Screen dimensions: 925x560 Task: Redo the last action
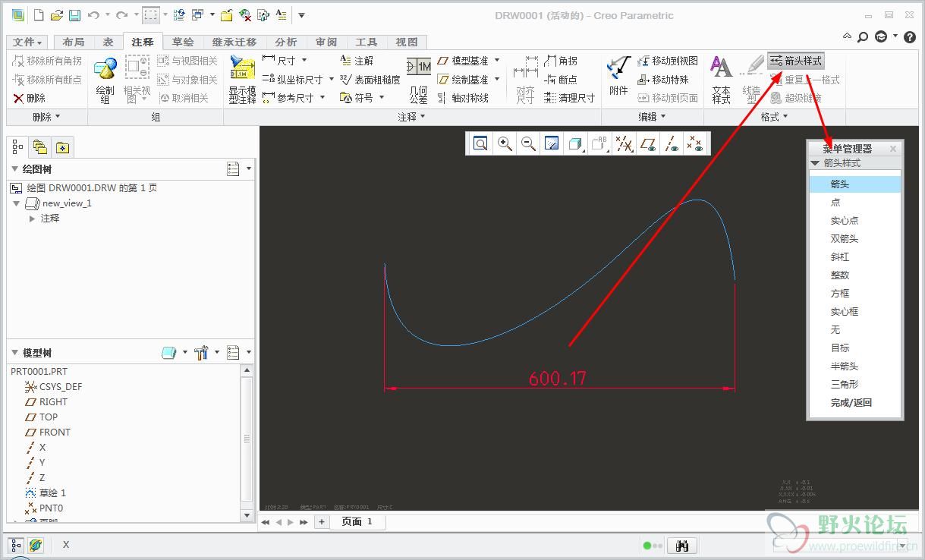tap(121, 14)
